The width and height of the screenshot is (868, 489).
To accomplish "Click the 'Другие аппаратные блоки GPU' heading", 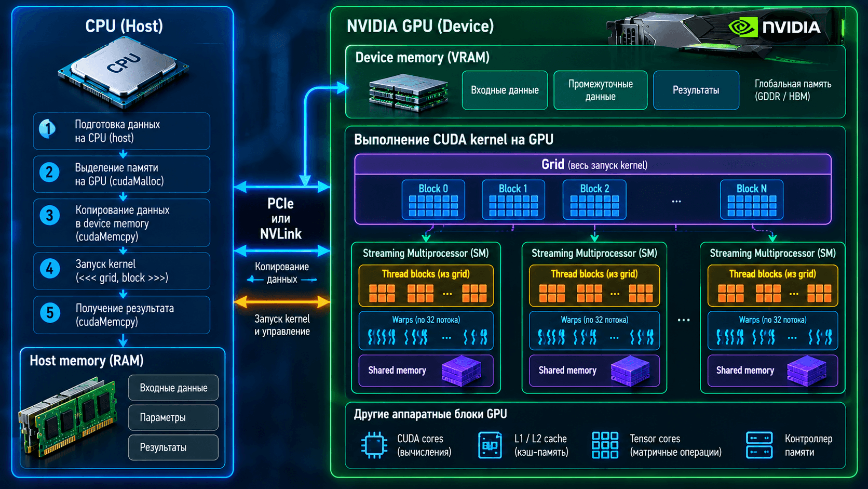I will [430, 414].
